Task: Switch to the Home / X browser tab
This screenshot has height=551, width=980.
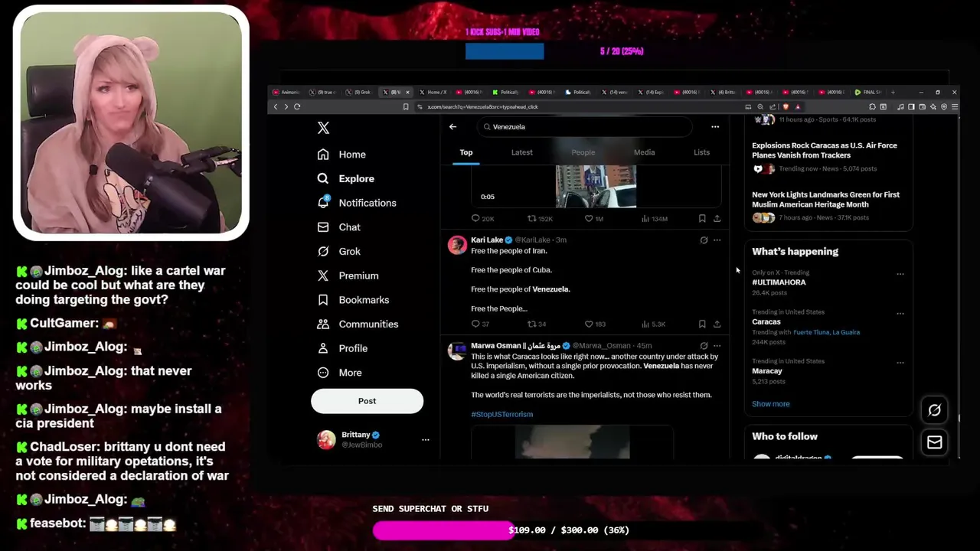Action: tap(433, 93)
